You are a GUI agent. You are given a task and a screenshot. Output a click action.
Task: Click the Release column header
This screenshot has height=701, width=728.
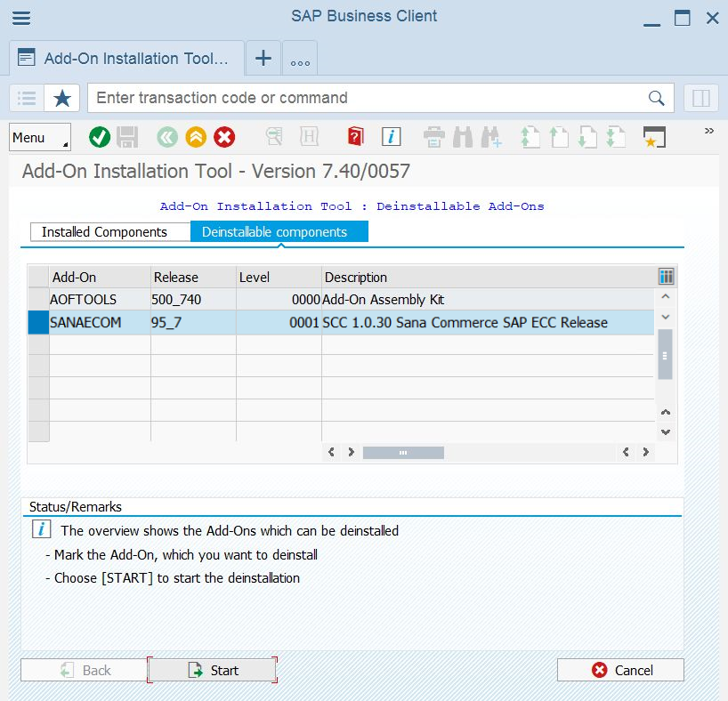[x=193, y=277]
